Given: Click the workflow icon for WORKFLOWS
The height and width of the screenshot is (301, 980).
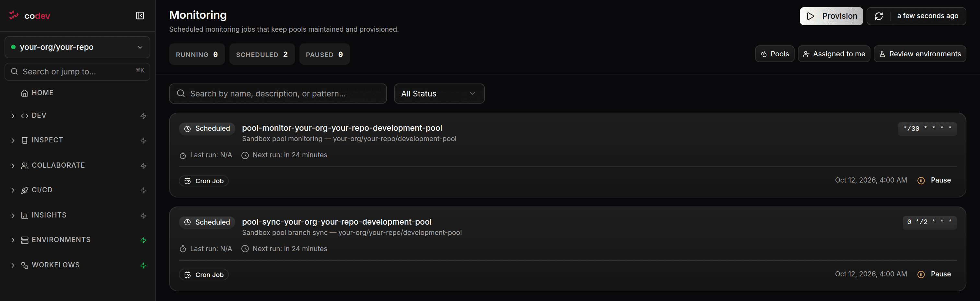Looking at the screenshot, I should click(25, 265).
